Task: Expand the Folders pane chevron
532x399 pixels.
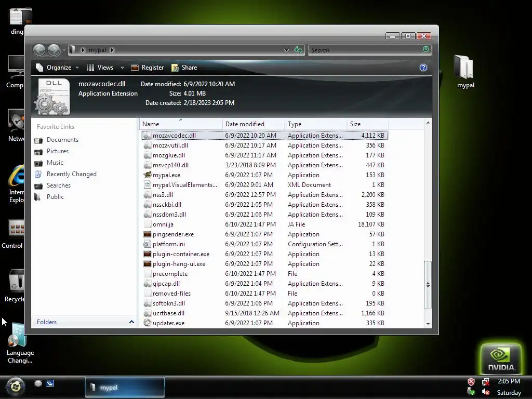Action: point(131,322)
